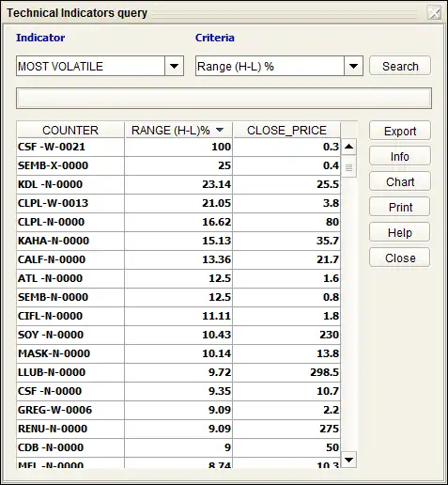Select the SOY -N-0000 row
448x485 pixels.
pos(178,335)
